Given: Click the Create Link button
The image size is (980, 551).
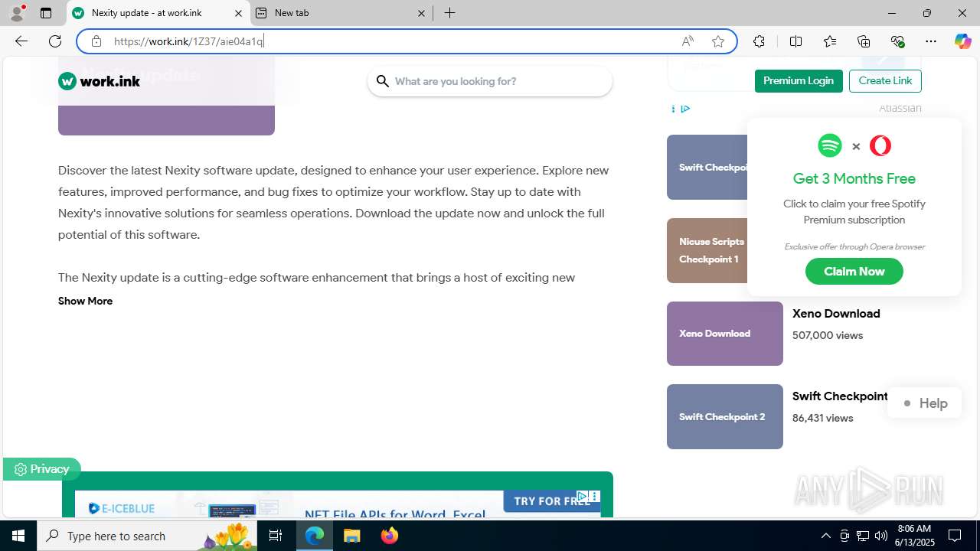Looking at the screenshot, I should 885,81.
